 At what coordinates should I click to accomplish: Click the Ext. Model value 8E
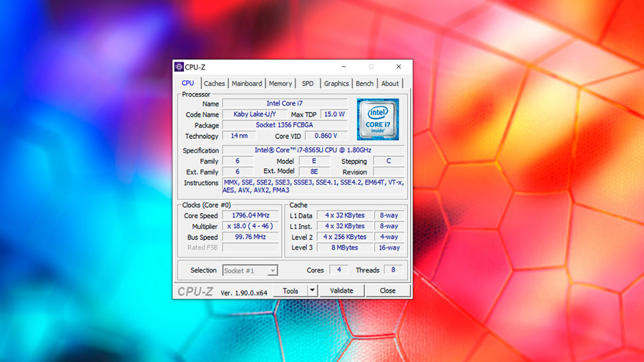(314, 172)
